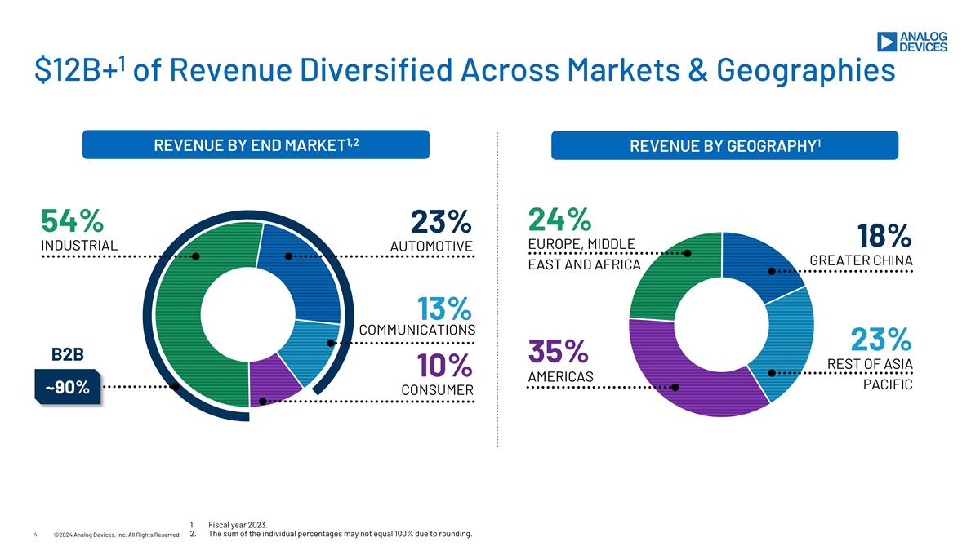Click the 54% Industrial percentage label
This screenshot has width=980, height=551.
pyautogui.click(x=72, y=220)
